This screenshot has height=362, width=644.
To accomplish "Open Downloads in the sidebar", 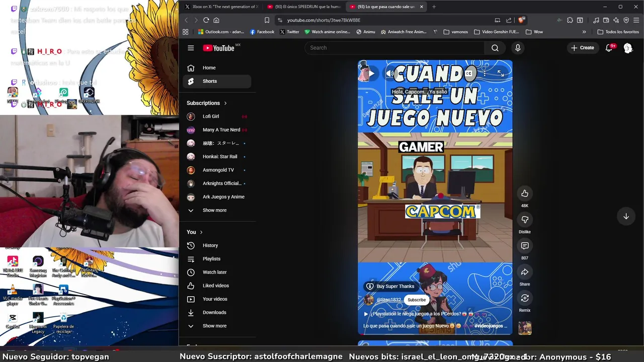I will click(217, 312).
